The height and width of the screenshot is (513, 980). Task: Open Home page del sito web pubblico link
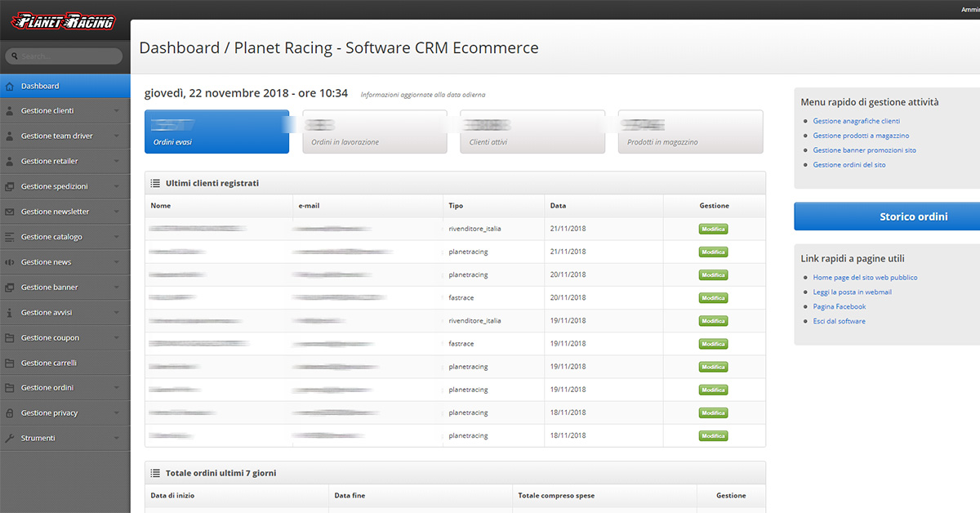click(x=865, y=278)
